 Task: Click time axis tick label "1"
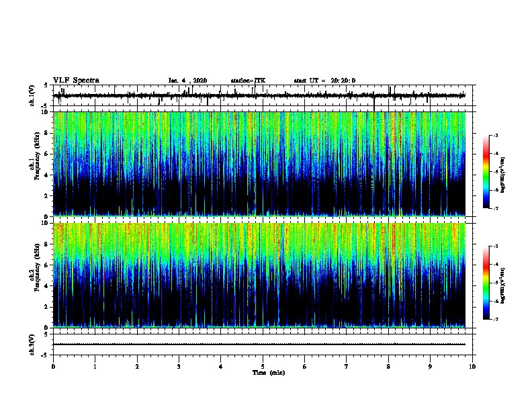pos(95,367)
